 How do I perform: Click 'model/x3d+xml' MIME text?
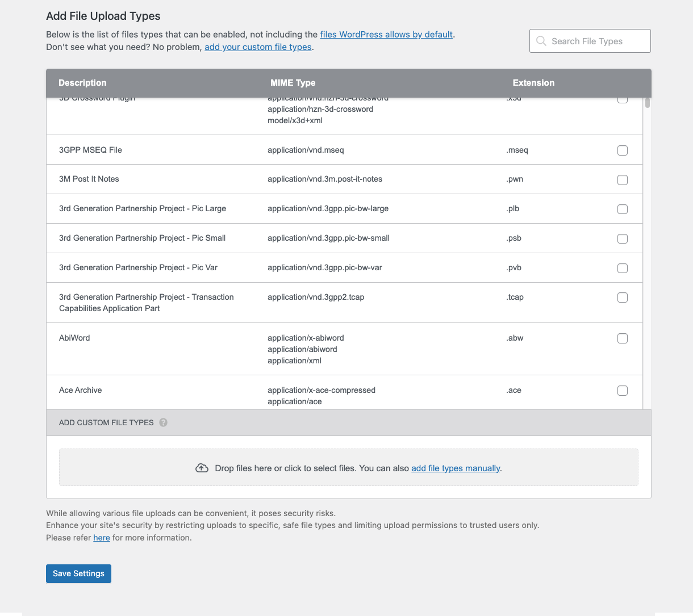click(295, 120)
